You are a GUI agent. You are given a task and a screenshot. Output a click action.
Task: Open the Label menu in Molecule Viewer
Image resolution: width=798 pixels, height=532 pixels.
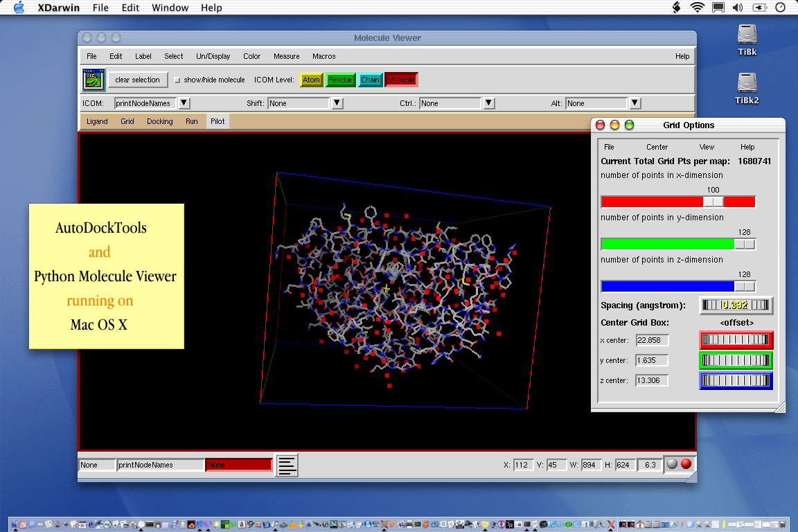point(143,57)
